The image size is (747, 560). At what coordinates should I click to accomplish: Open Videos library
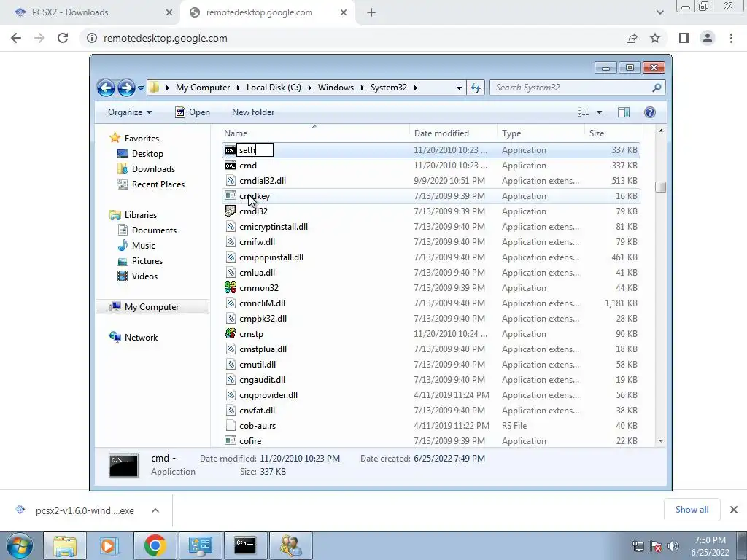pos(137,276)
